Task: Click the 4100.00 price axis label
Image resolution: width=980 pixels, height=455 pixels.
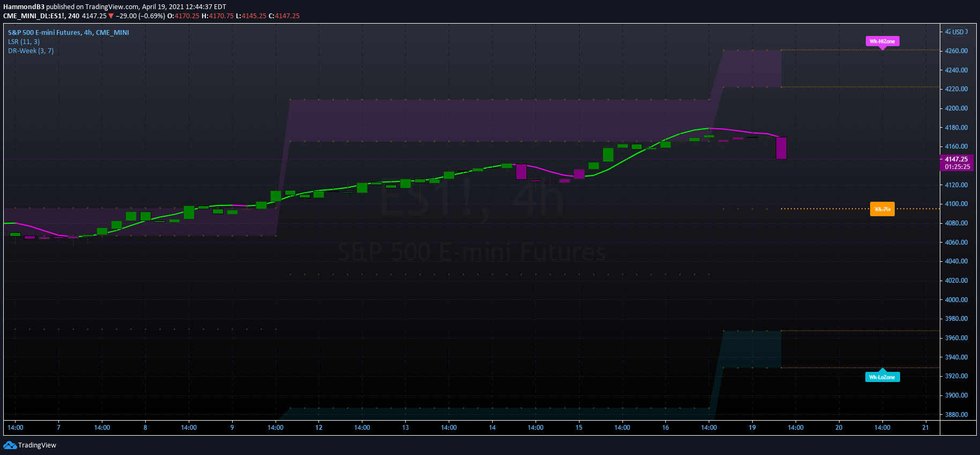Action: [956, 204]
